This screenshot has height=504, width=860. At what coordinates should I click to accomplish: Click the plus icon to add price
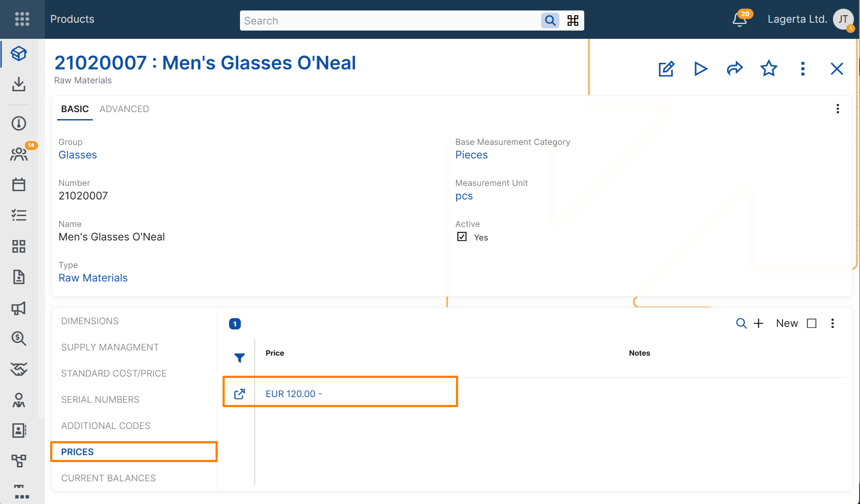click(x=759, y=323)
